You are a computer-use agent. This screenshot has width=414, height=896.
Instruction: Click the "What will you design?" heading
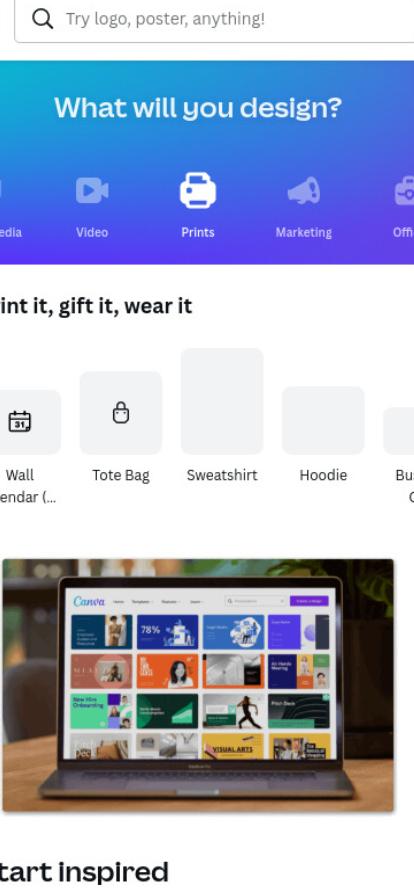coord(198,107)
